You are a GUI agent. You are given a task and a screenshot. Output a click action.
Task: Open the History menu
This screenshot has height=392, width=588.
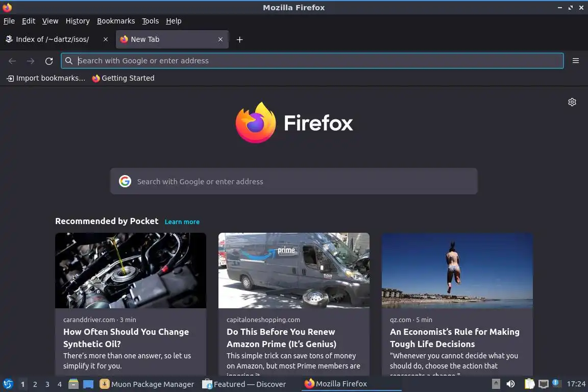(78, 21)
